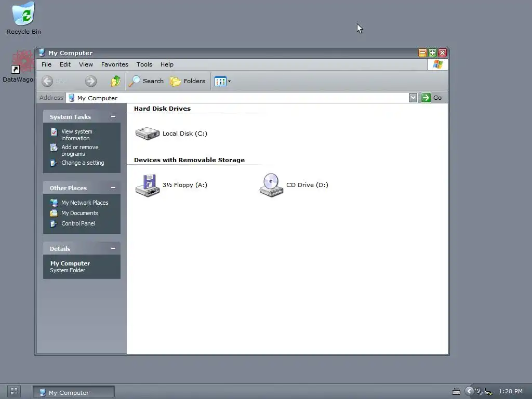
Task: Expand the Address bar dropdown
Action: pyautogui.click(x=413, y=98)
